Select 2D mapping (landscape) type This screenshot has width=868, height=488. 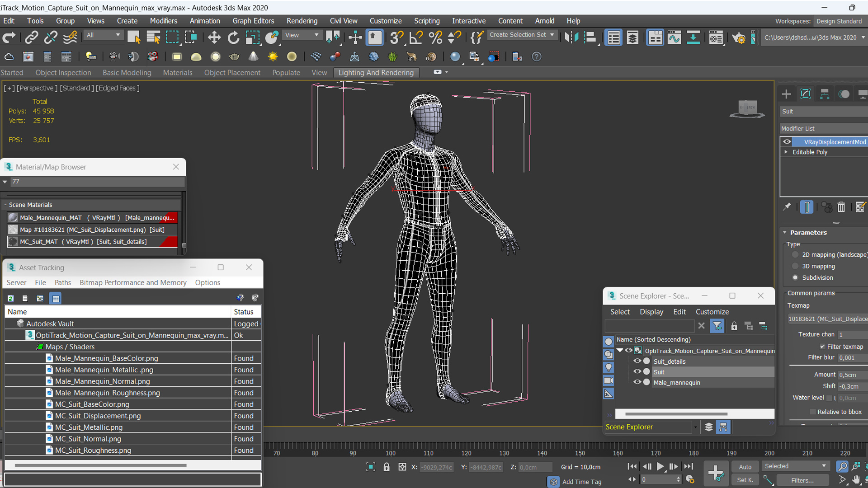(795, 254)
